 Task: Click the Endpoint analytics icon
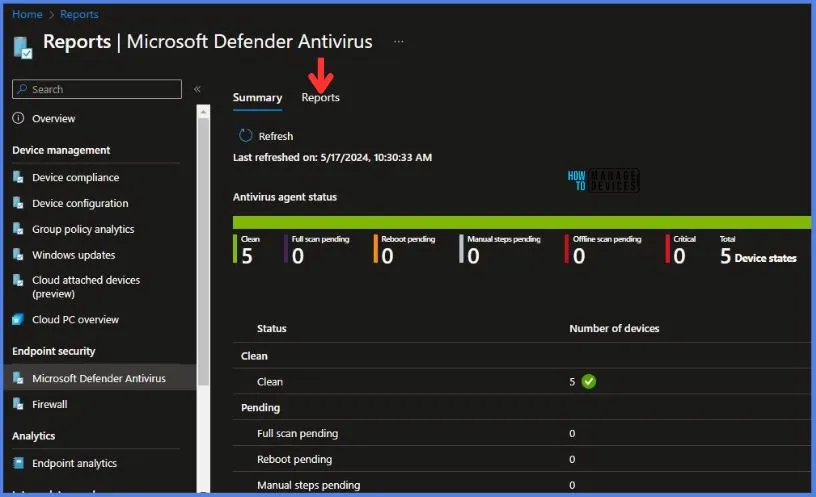18,463
